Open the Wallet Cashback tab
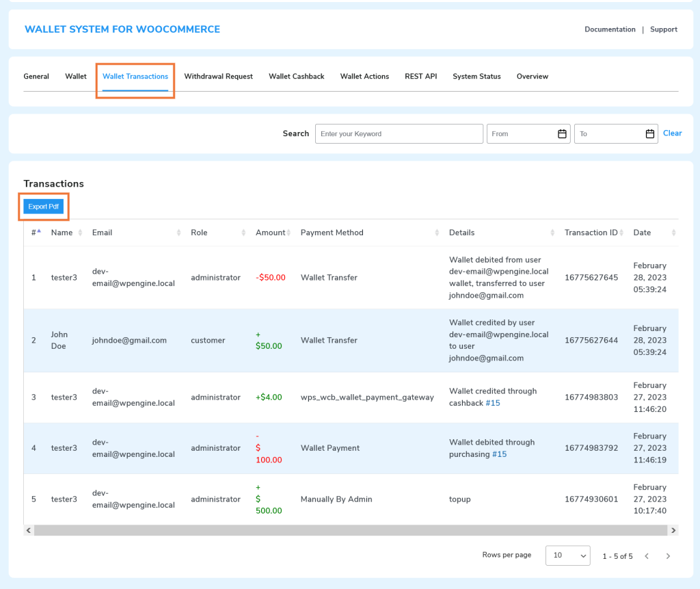The image size is (700, 589). [296, 76]
